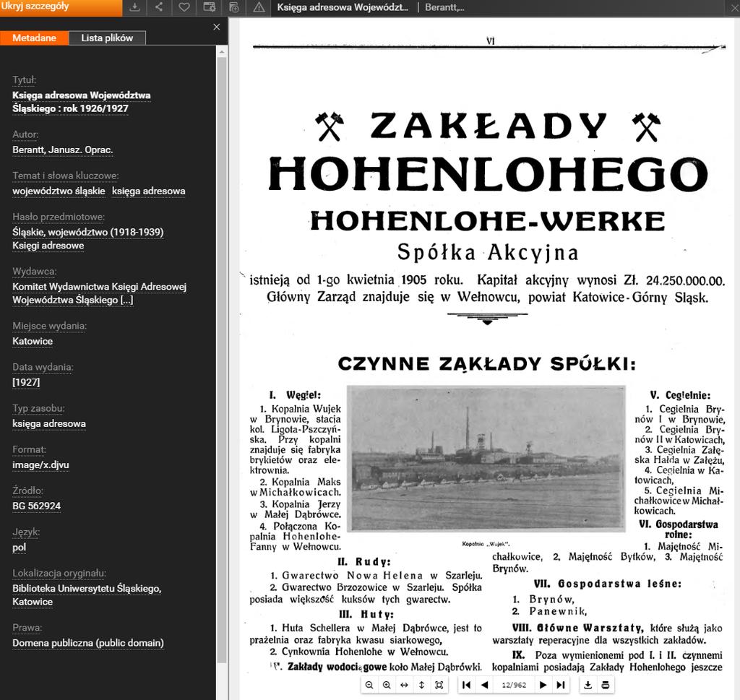The image size is (740, 700).
Task: Go to the previous page
Action: [x=484, y=685]
